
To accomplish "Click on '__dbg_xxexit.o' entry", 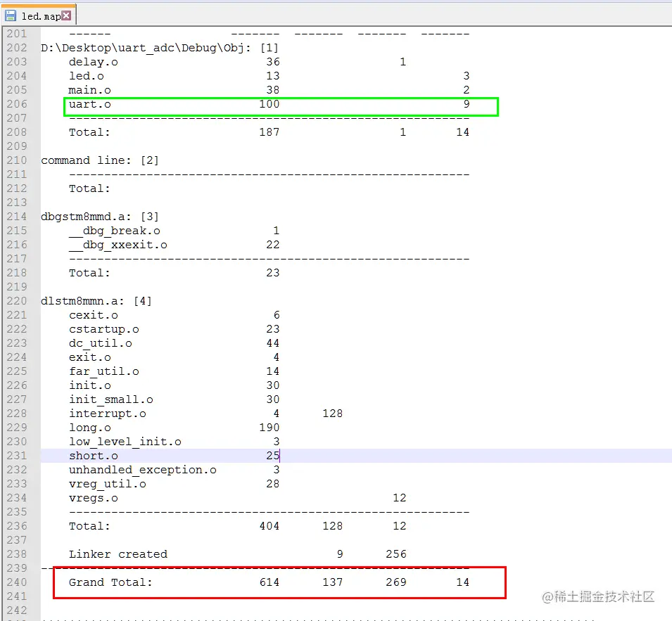I will click(118, 245).
